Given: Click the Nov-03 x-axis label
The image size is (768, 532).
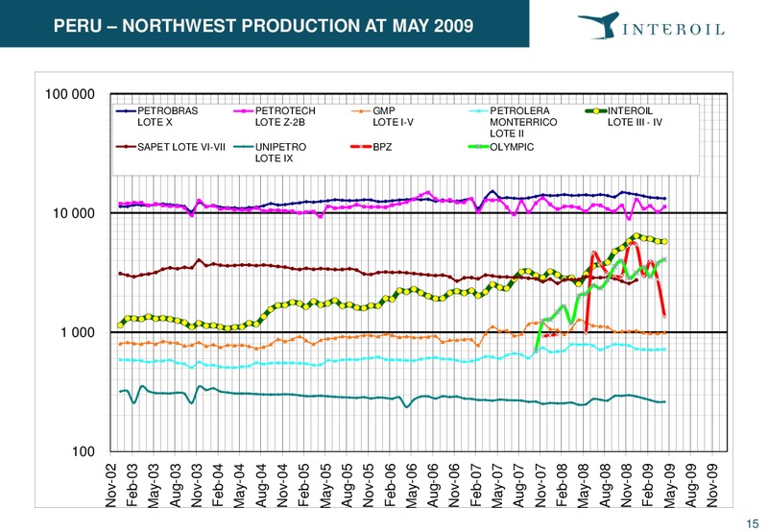Looking at the screenshot, I should pos(198,486).
